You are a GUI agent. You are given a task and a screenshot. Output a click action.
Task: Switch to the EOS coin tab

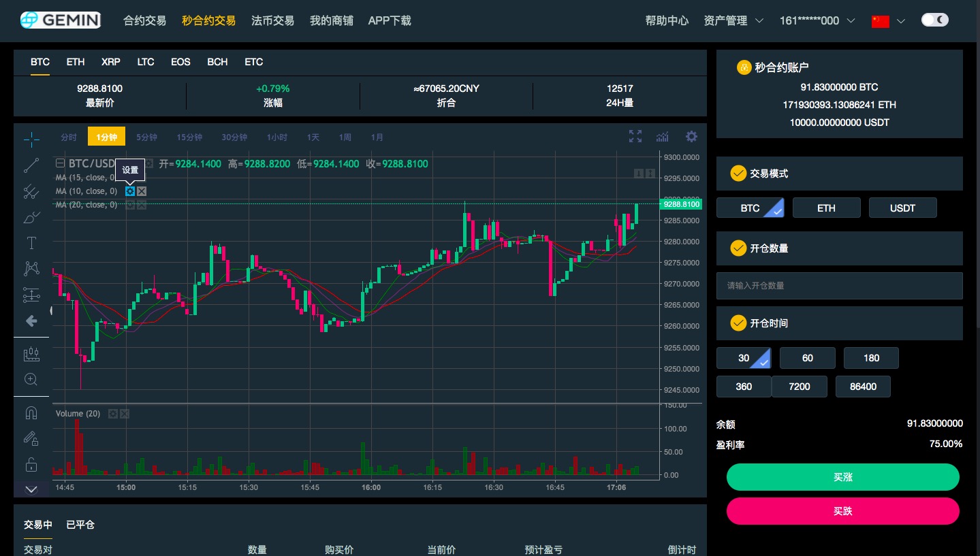point(180,62)
